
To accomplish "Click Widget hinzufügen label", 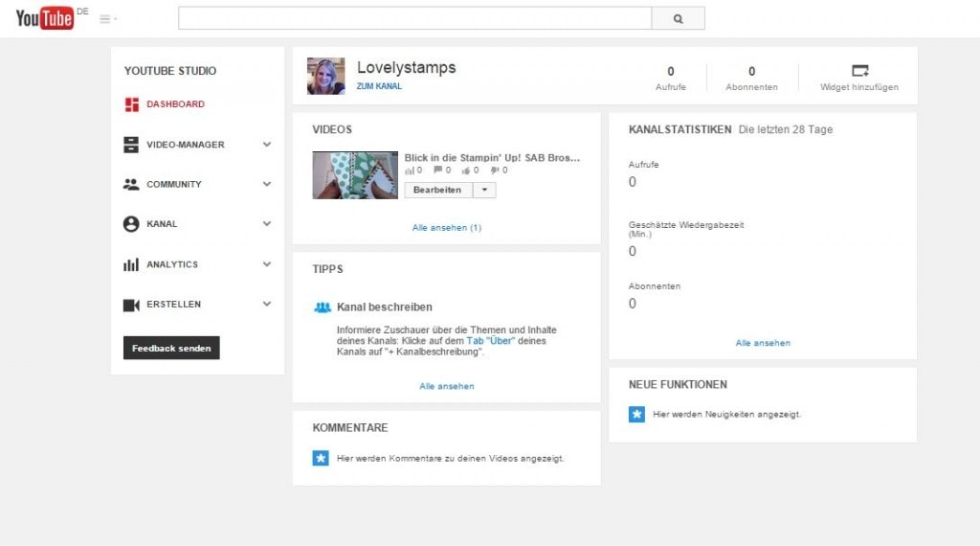I will (859, 87).
